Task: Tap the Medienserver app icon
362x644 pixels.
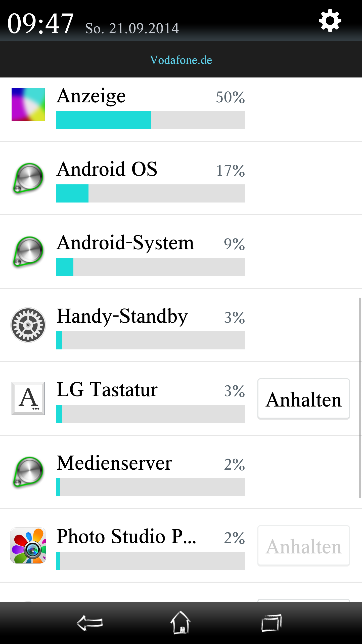Action: (28, 472)
